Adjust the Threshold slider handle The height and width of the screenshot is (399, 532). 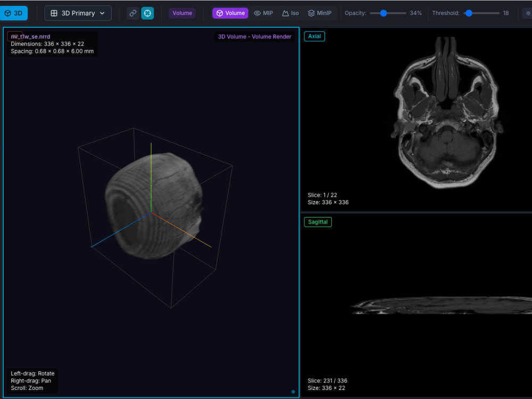[x=469, y=13]
